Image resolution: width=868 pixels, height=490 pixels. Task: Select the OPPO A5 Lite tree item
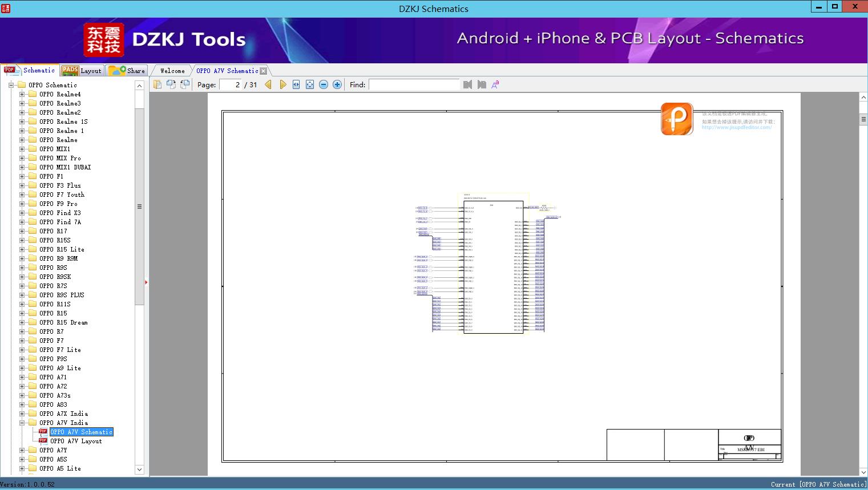pyautogui.click(x=60, y=468)
